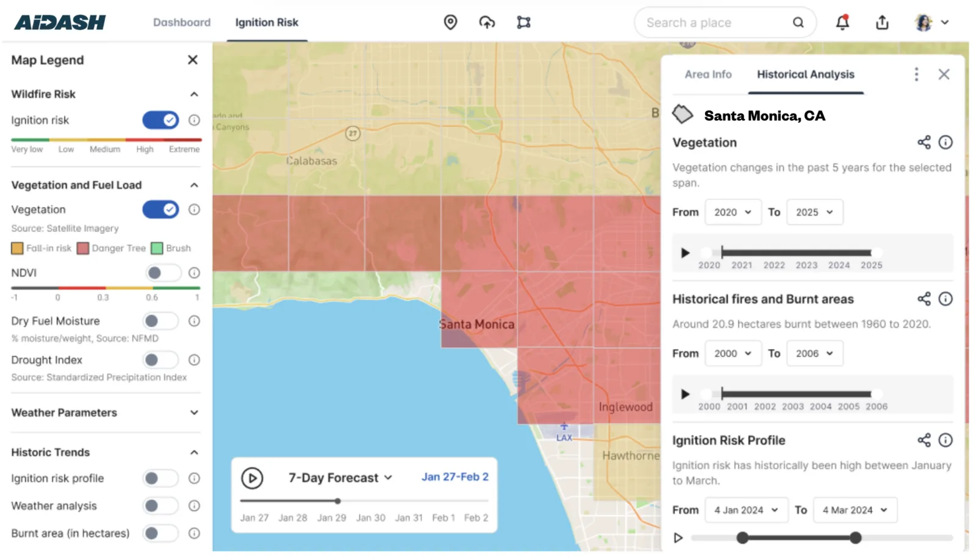Open user profile avatar menu
Image resolution: width=976 pixels, height=560 pixels.
[931, 23]
